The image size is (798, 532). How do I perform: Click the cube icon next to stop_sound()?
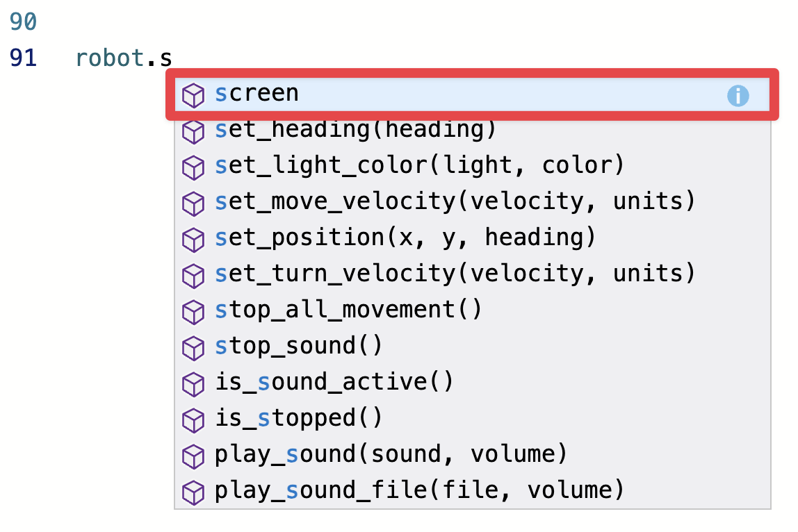[193, 347]
